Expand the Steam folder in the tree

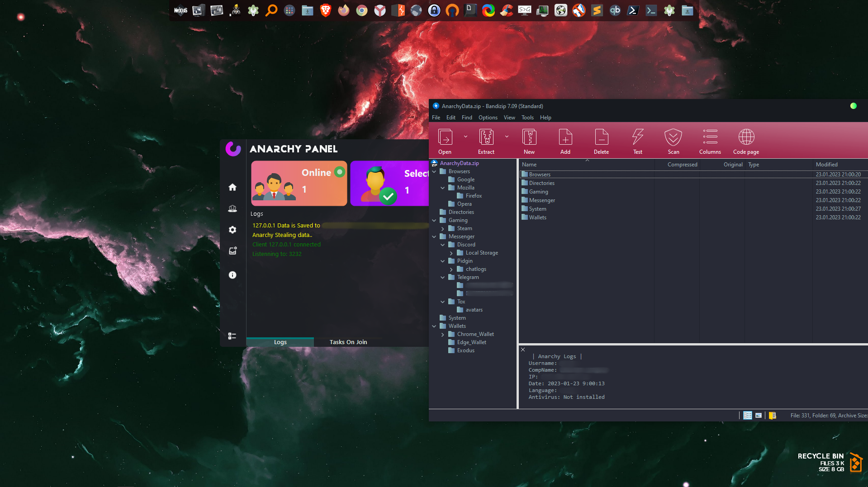(x=443, y=229)
